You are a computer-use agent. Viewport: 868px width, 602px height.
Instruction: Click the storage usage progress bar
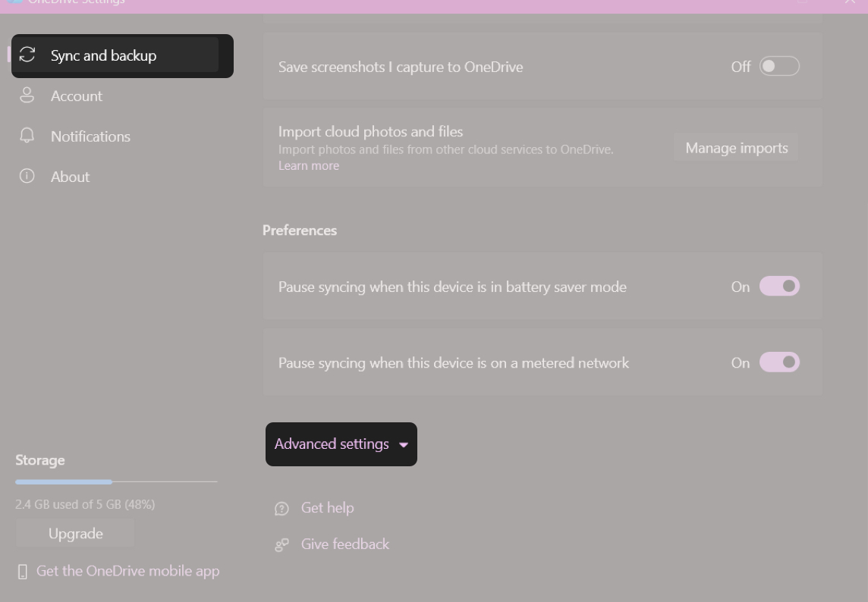point(115,481)
